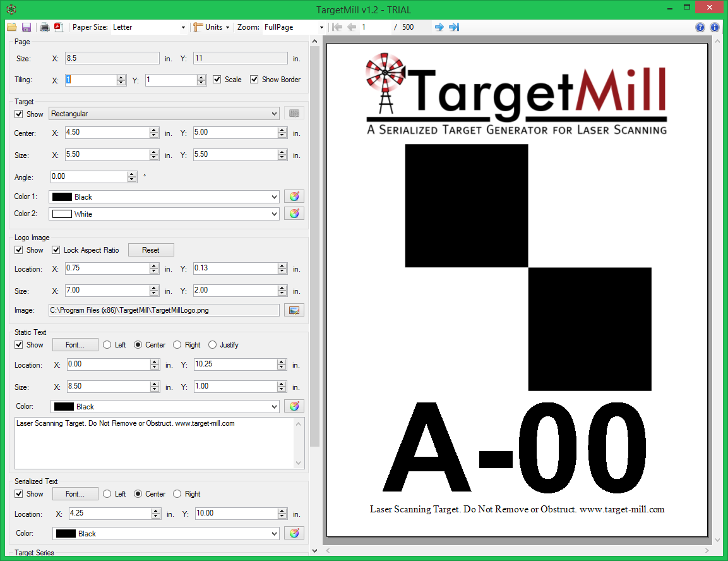Viewport: 728px width, 561px height.
Task: Go to the previous page arrow
Action: point(352,27)
